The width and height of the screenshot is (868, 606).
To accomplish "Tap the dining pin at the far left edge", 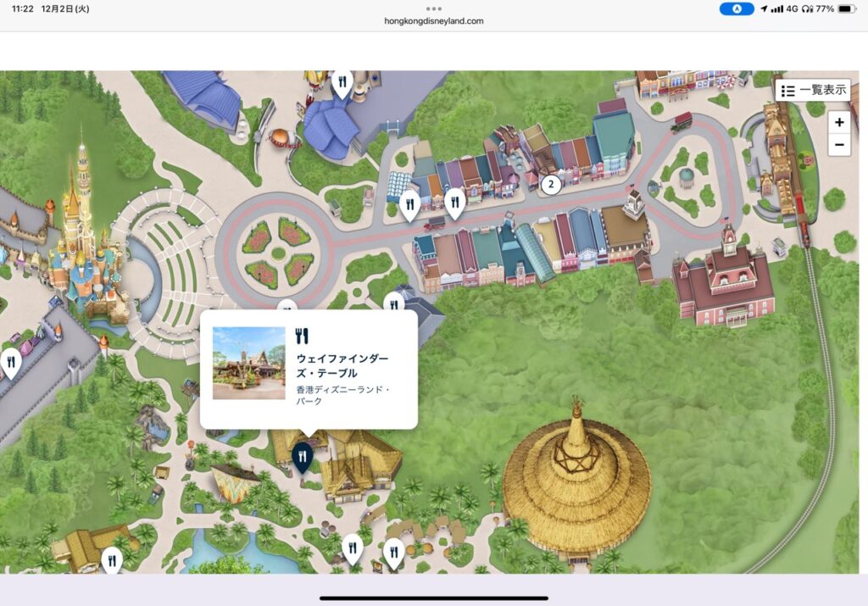I will [x=11, y=362].
